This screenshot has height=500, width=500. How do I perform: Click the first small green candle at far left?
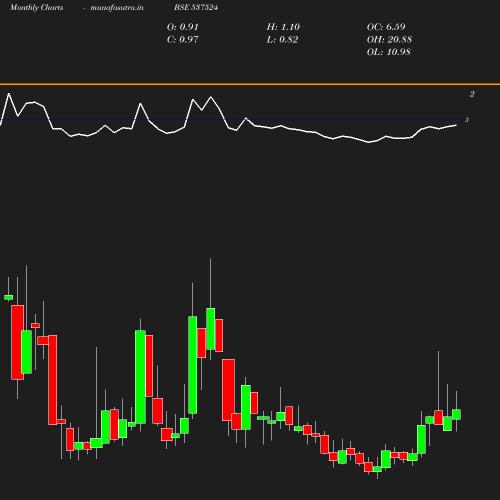click(x=9, y=297)
